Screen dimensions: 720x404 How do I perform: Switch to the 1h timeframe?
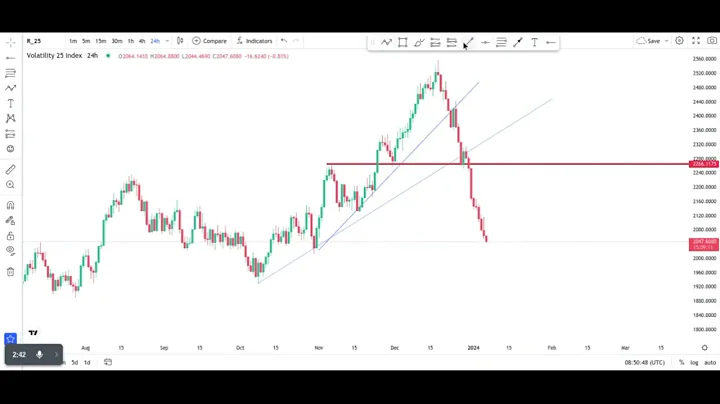[x=131, y=41]
